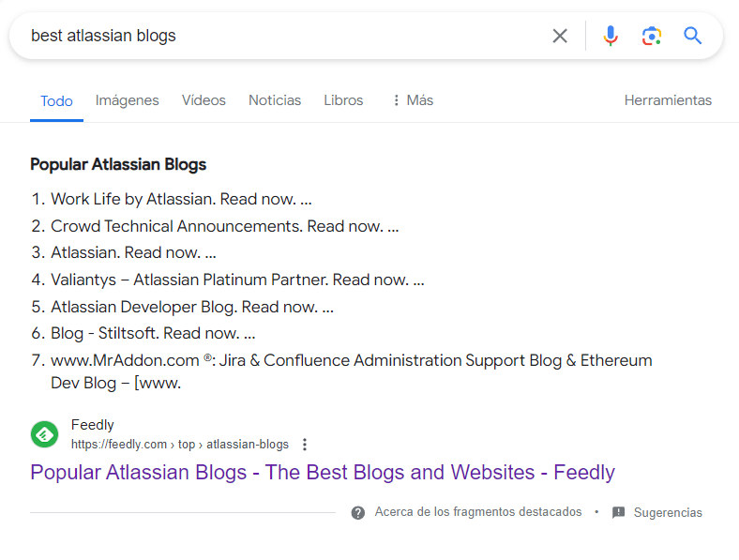739x560 pixels.
Task: Click the green Feedly favicon
Action: click(44, 434)
